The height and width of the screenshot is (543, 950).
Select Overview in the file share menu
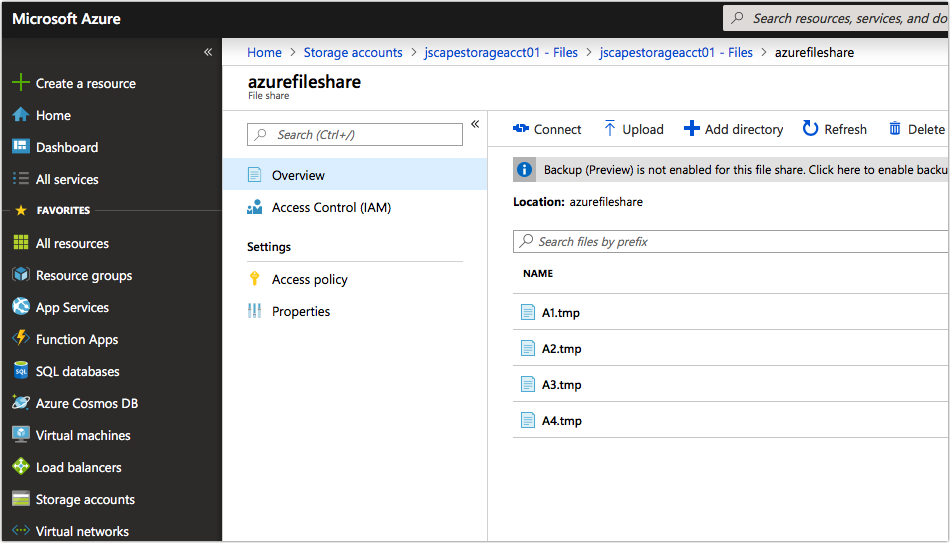point(355,175)
